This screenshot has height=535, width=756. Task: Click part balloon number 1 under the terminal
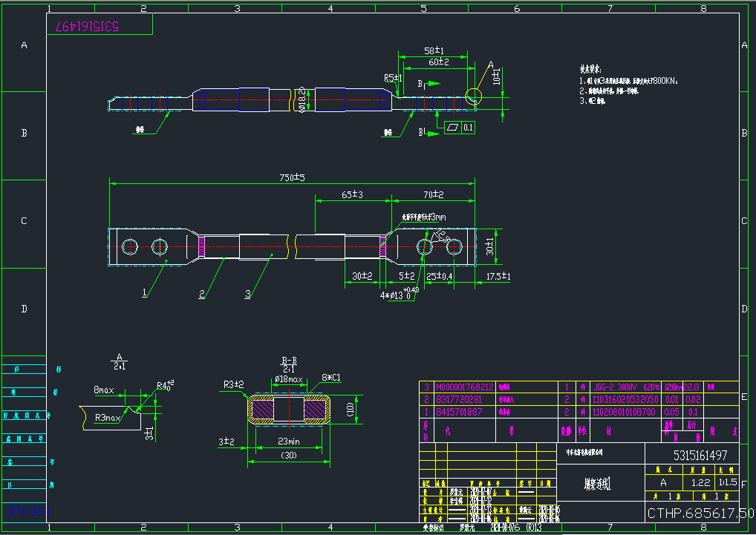tap(144, 293)
